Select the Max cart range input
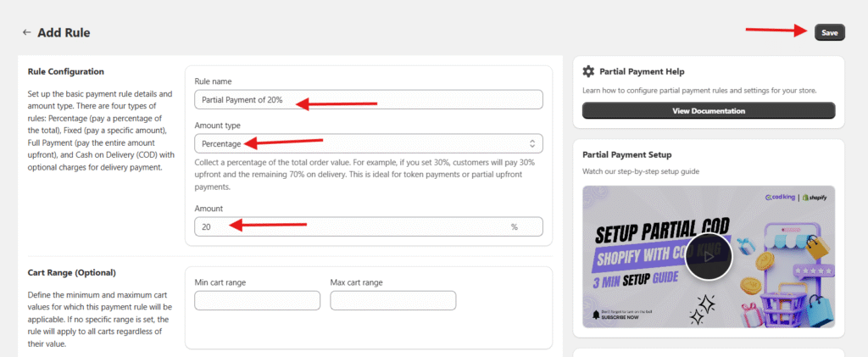 pyautogui.click(x=392, y=300)
